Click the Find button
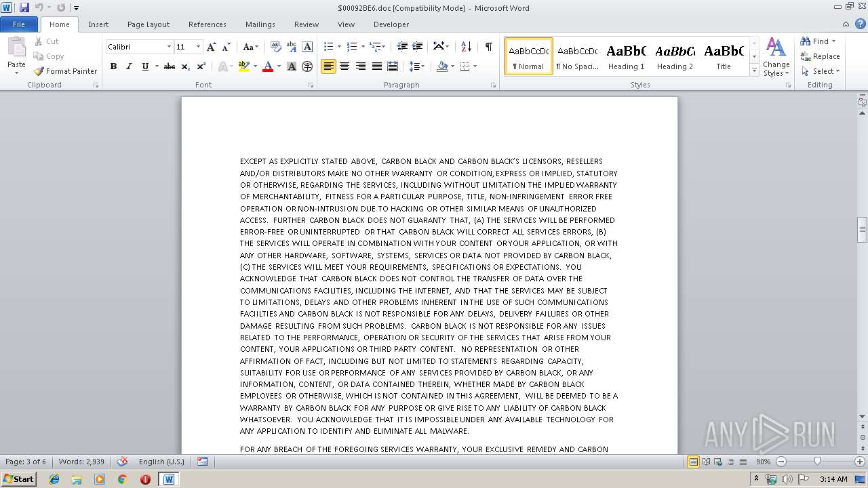 pos(818,41)
